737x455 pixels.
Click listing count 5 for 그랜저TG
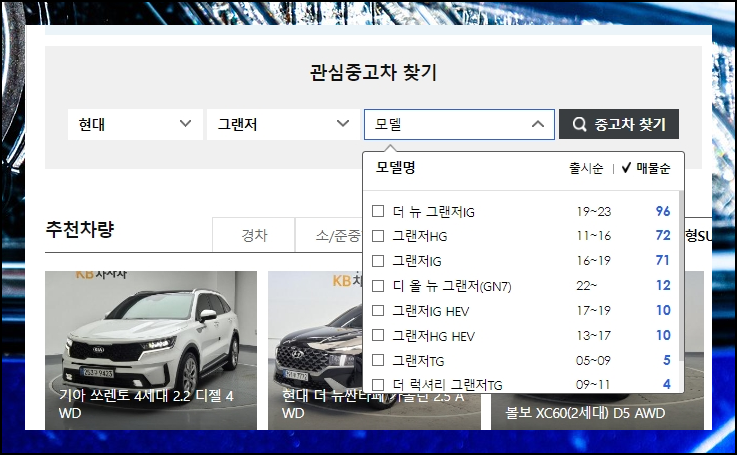coord(666,360)
